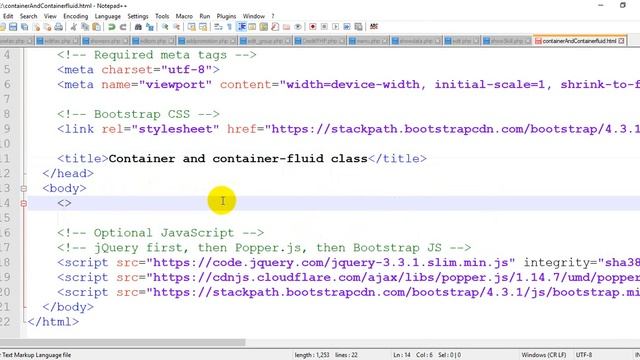Start macro recording red dot button
This screenshot has width=640, height=360.
313,27
